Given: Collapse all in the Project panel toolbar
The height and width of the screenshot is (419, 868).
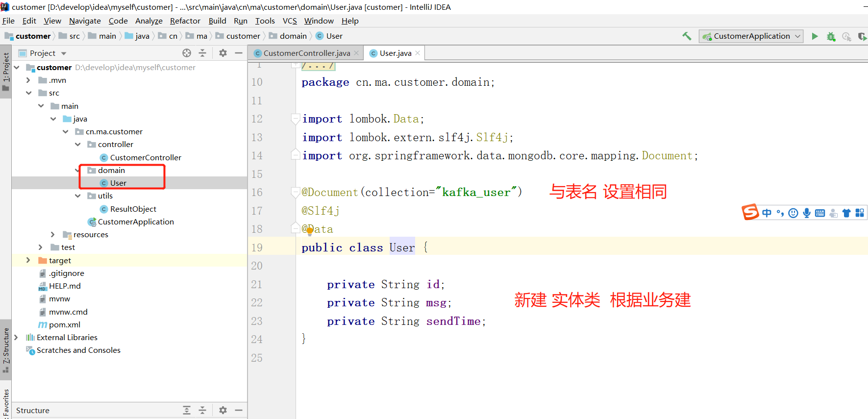Looking at the screenshot, I should [202, 53].
